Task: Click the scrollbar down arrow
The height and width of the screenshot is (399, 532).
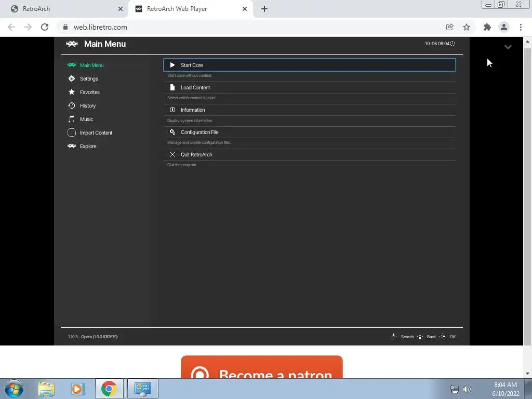Action: tap(528, 374)
